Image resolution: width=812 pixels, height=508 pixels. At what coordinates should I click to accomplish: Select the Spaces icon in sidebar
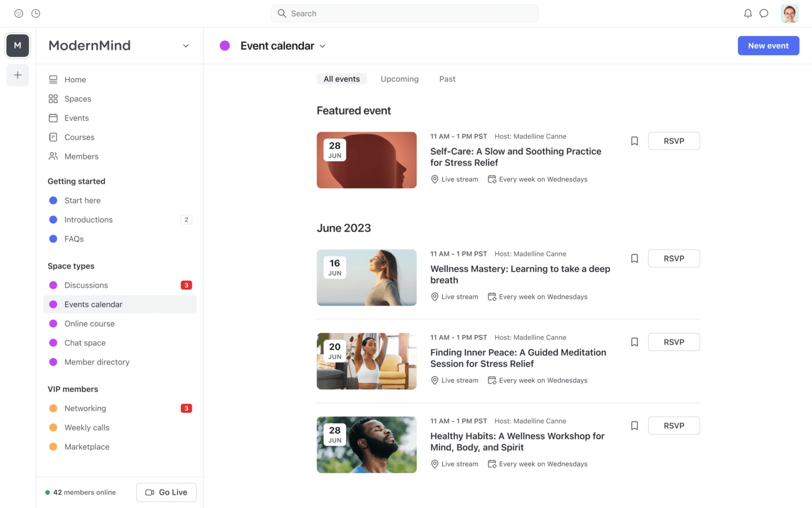point(53,98)
